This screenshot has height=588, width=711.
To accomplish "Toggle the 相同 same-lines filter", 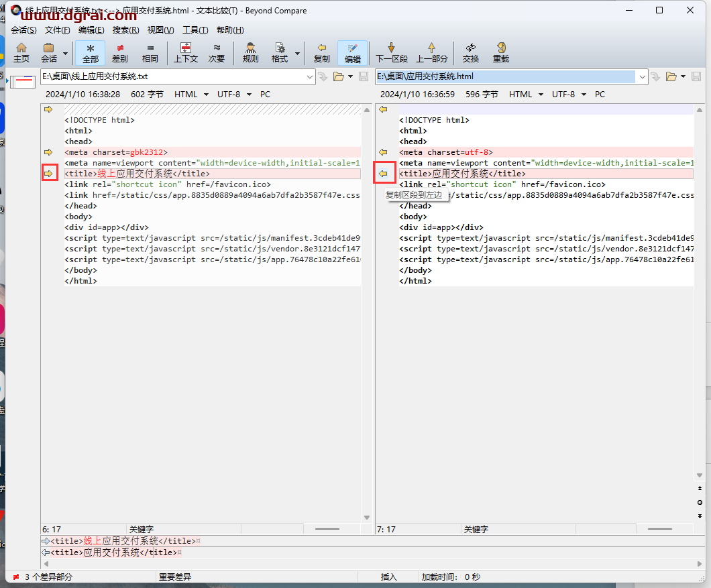I will [150, 52].
